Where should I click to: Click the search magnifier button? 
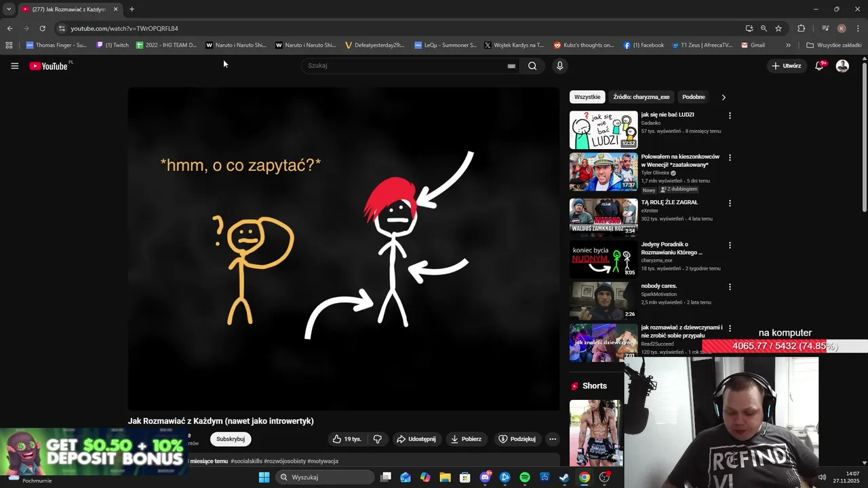(x=532, y=66)
